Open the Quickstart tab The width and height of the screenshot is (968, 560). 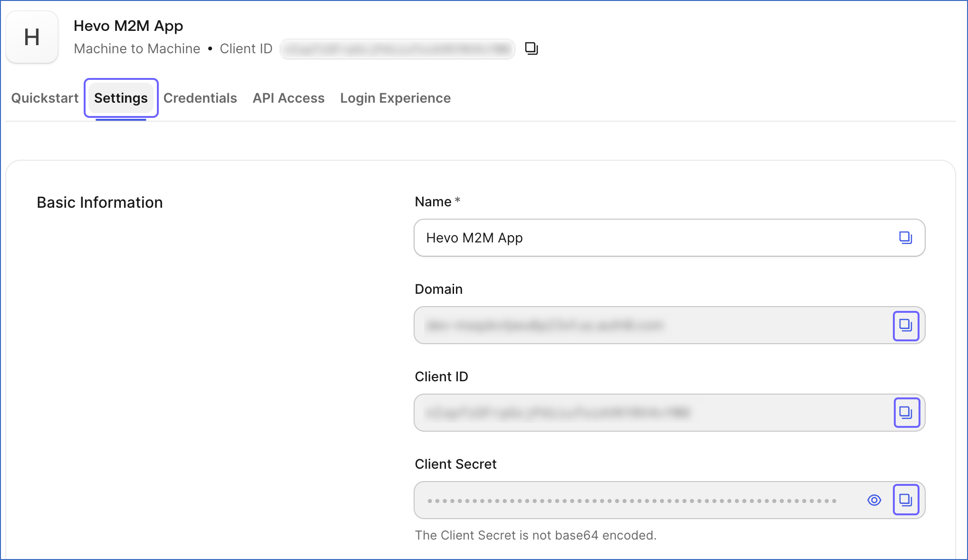[45, 98]
